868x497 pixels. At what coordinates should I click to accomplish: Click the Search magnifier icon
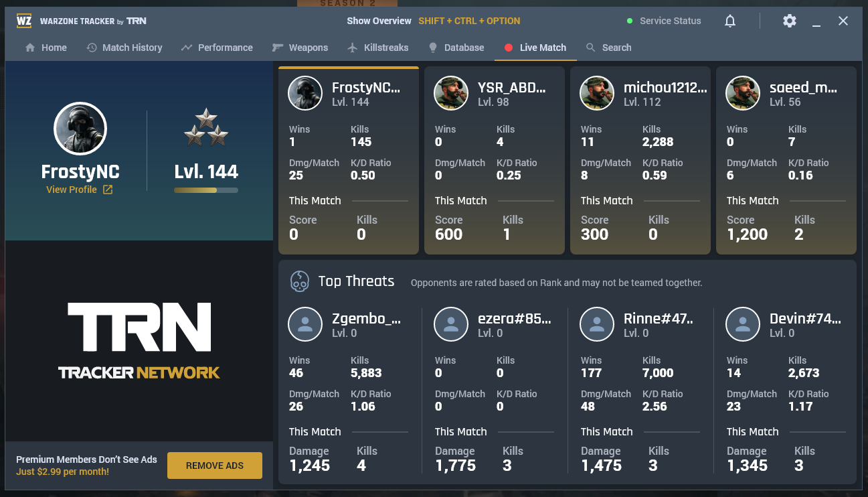590,48
